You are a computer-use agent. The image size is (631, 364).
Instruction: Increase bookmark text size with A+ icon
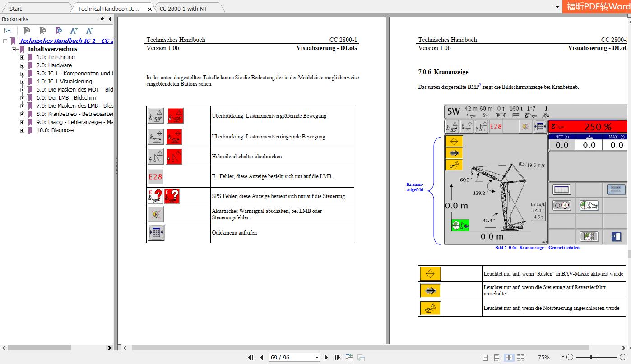[73, 31]
